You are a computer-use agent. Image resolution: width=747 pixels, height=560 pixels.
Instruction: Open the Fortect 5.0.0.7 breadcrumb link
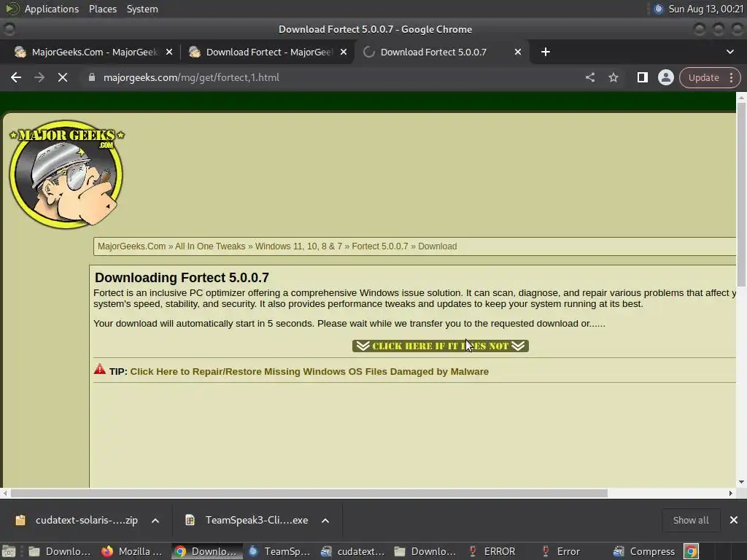pos(379,246)
